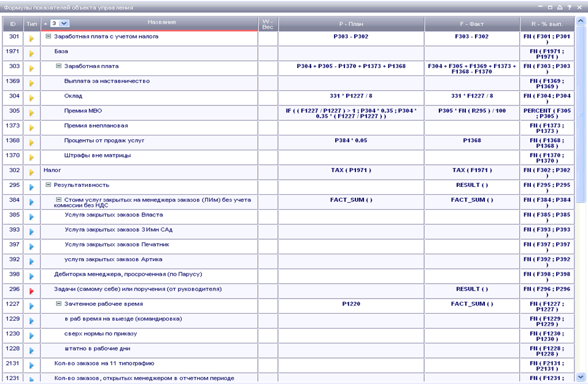The height and width of the screenshot is (385, 588).
Task: Select Услуга закрытых заказов Печатник
Action: click(x=117, y=244)
